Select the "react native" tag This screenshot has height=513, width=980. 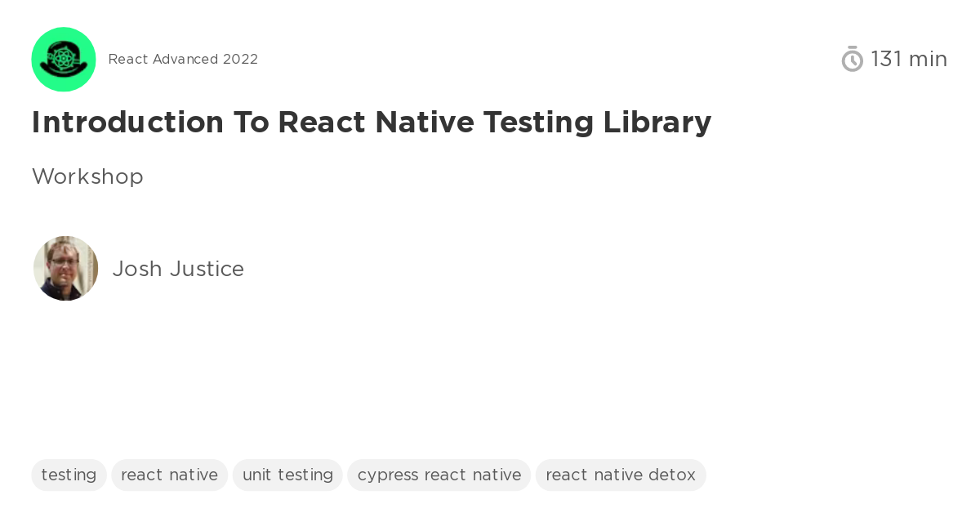(x=169, y=475)
